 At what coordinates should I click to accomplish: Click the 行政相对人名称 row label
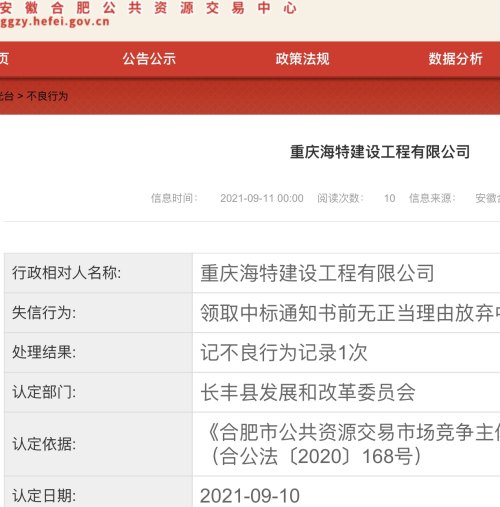67,273
